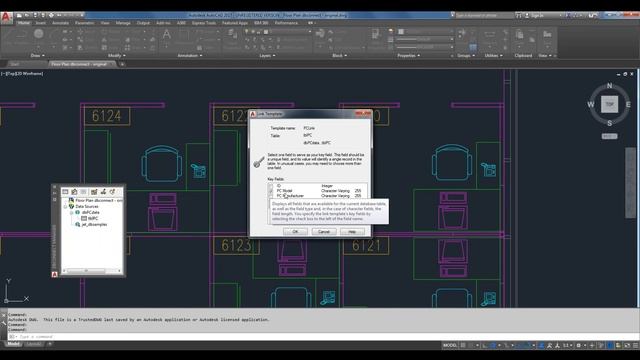Click TOP face of the ViewCube
Screen dimensions: 640x360
[x=609, y=104]
